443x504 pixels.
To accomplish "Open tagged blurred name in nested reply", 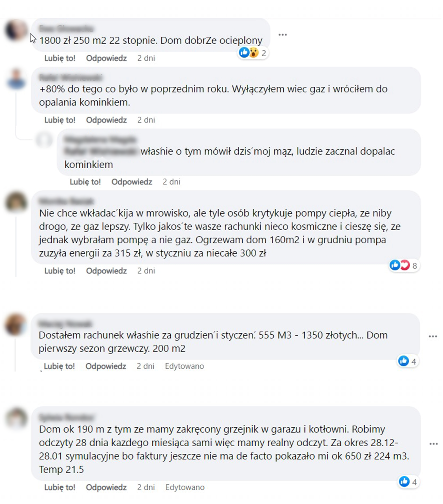I will [x=100, y=151].
